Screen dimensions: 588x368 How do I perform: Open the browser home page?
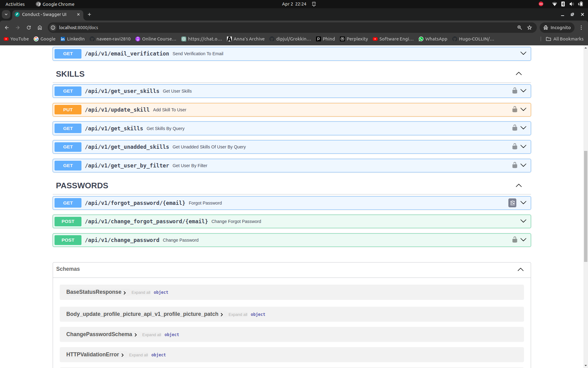click(40, 28)
